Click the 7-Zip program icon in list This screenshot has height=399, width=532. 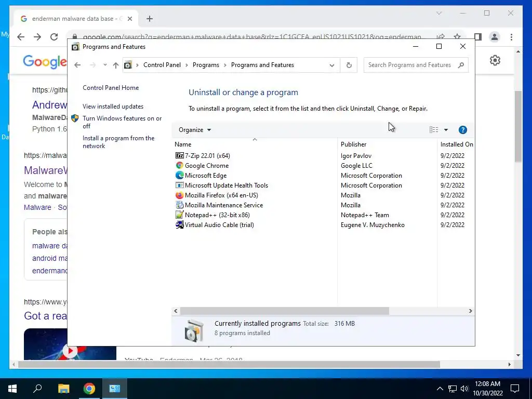pos(179,155)
